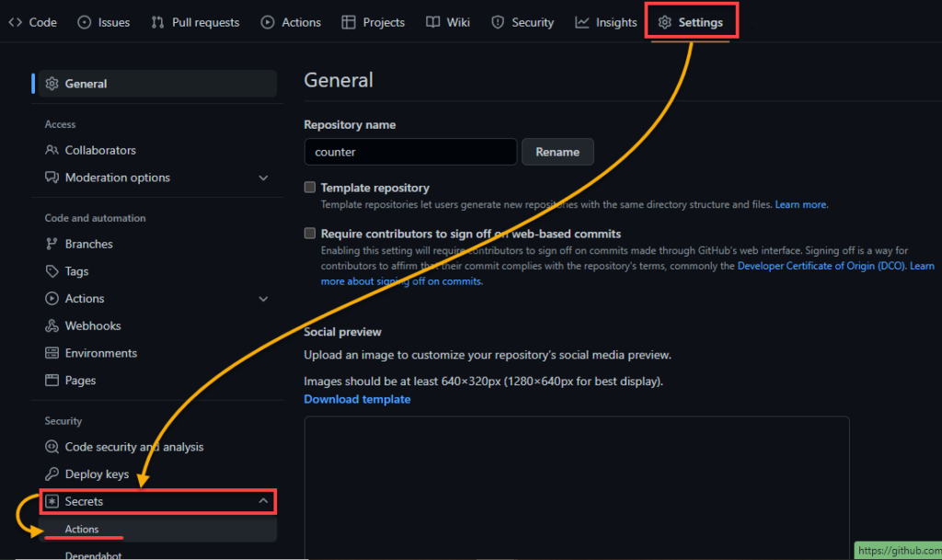This screenshot has height=560, width=942.
Task: Check Require contributors to sign off option
Action: (309, 234)
